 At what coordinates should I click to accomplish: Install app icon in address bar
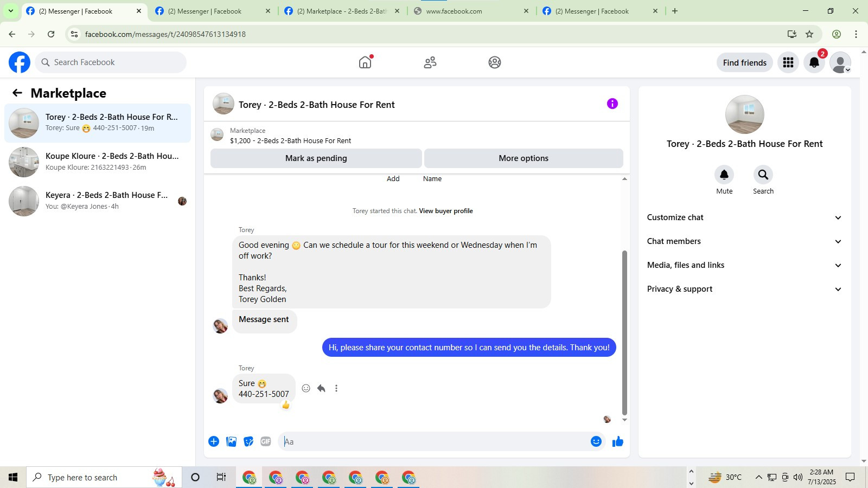click(x=792, y=34)
